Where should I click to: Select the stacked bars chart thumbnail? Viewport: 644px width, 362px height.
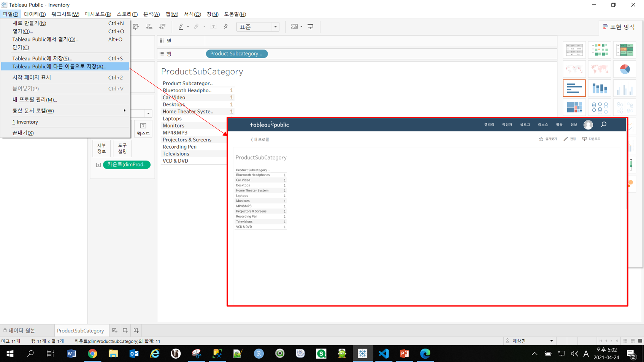[600, 88]
